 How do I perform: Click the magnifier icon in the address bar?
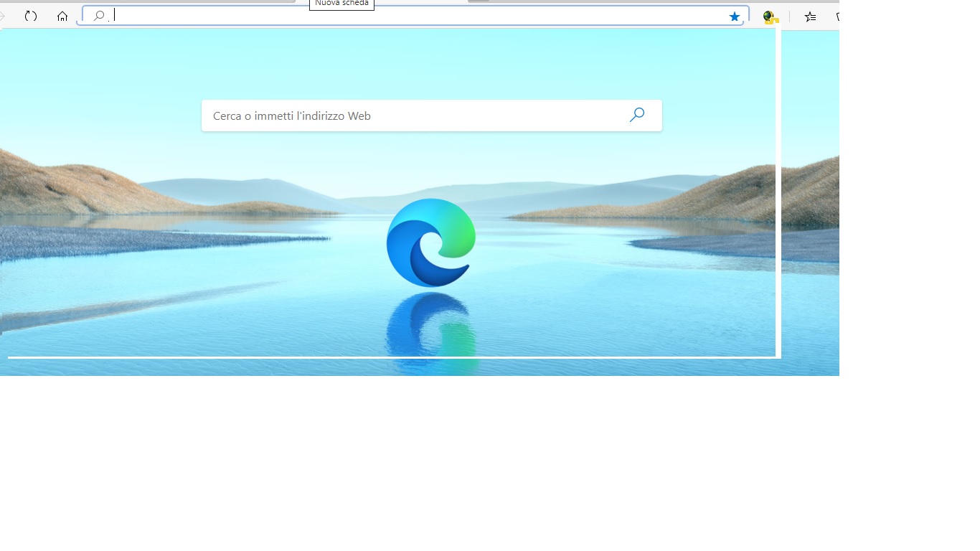click(99, 16)
